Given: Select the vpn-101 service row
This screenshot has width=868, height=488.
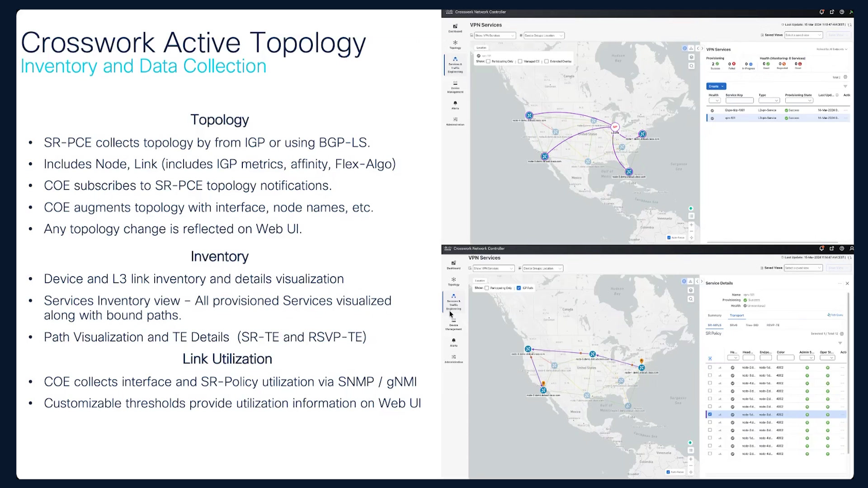Looking at the screenshot, I should tap(778, 118).
